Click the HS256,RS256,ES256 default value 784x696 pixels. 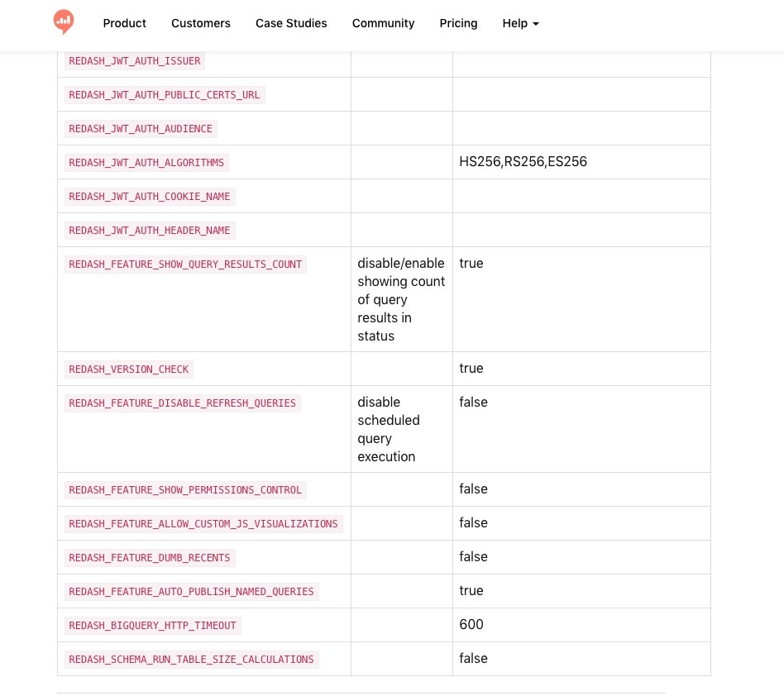pyautogui.click(x=523, y=162)
